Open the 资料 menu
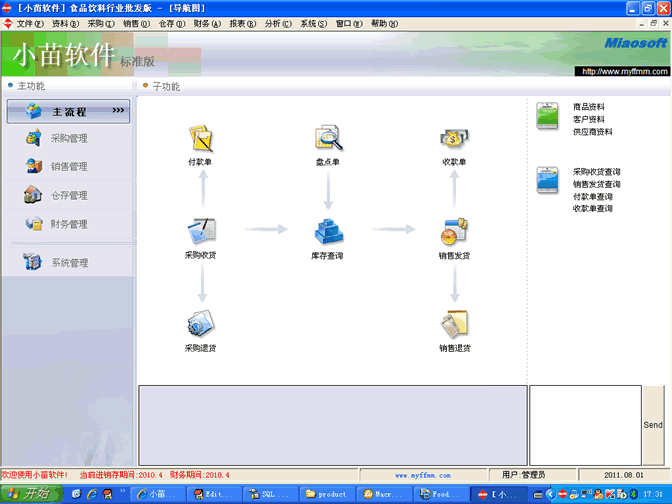This screenshot has width=672, height=504. point(66,24)
